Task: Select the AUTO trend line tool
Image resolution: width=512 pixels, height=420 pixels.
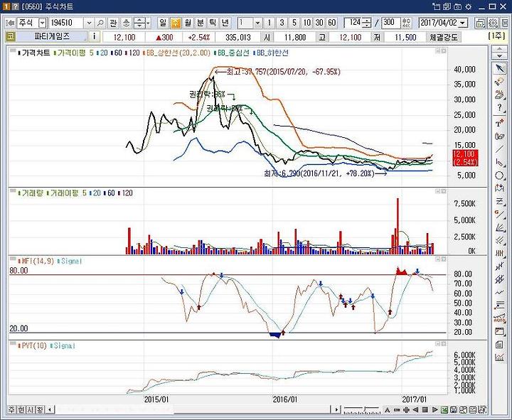Action: click(499, 318)
